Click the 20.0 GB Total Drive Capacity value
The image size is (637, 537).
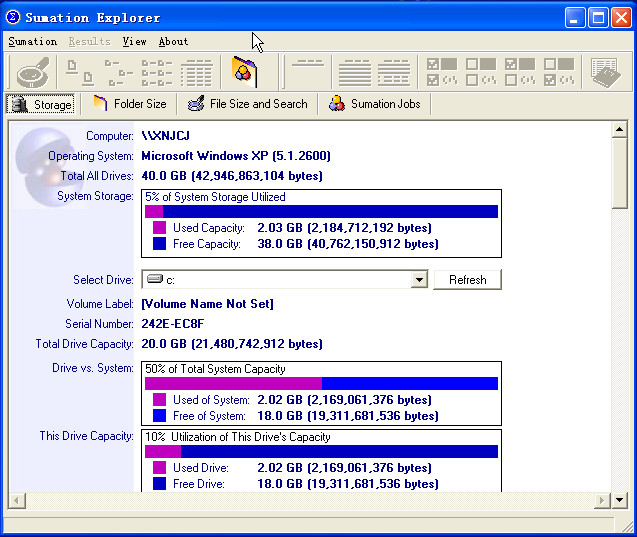tap(232, 344)
